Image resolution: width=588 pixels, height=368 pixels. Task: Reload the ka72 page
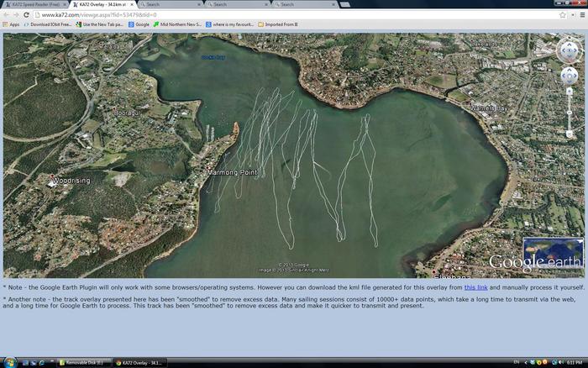click(26, 15)
